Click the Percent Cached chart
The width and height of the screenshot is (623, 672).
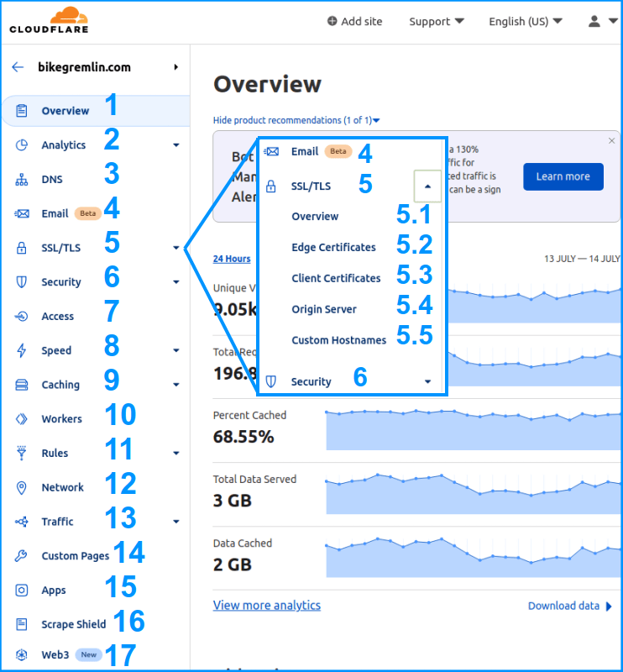point(473,430)
